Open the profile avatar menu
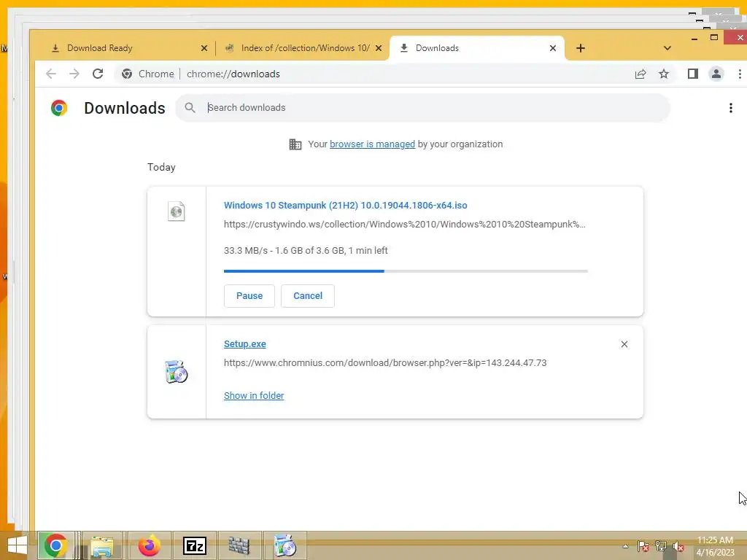This screenshot has width=747, height=560. [716, 74]
